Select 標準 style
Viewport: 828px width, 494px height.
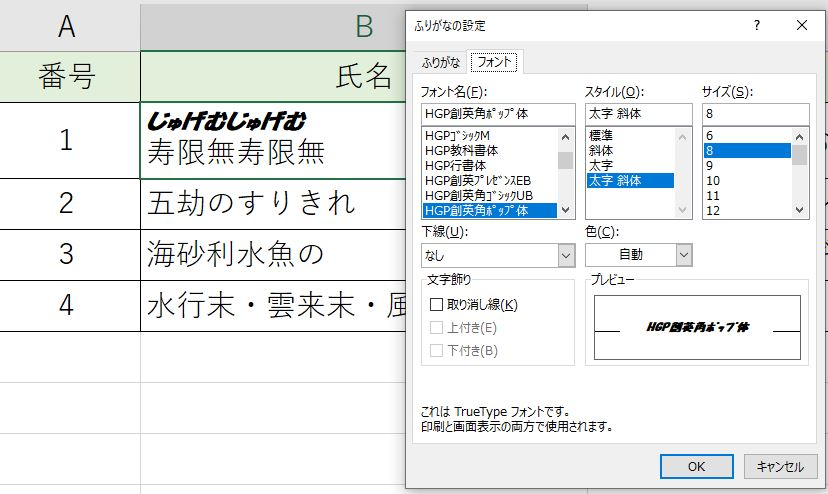(630, 136)
